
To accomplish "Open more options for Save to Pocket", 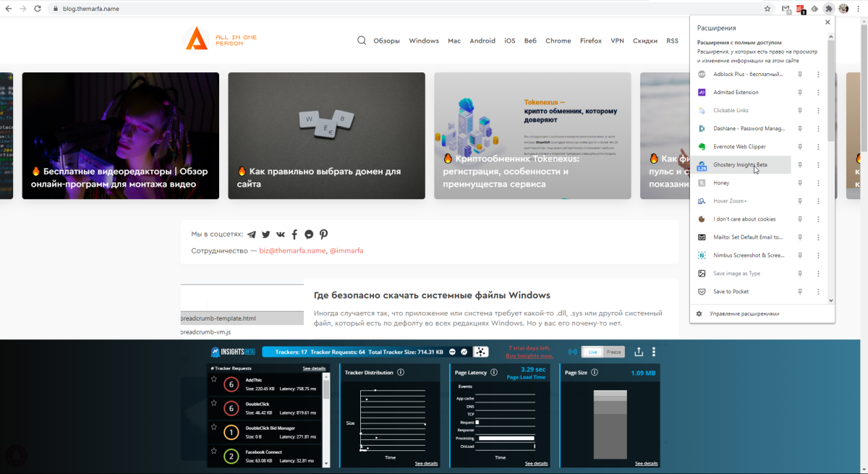I will pos(818,292).
